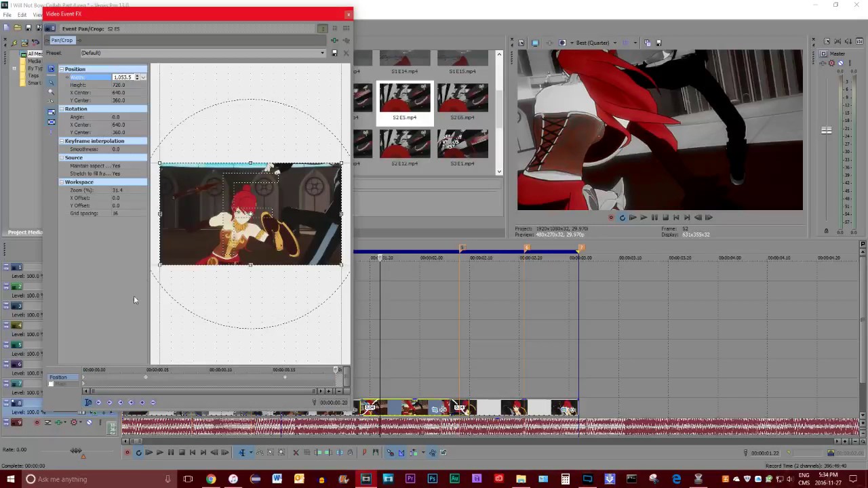Viewport: 868px width, 488px height.
Task: Collapse the Keyframe interpolation group
Action: pos(62,141)
